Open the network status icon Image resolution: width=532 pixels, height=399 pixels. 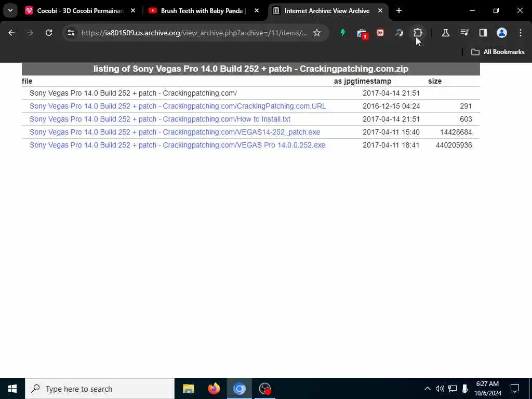tap(453, 389)
